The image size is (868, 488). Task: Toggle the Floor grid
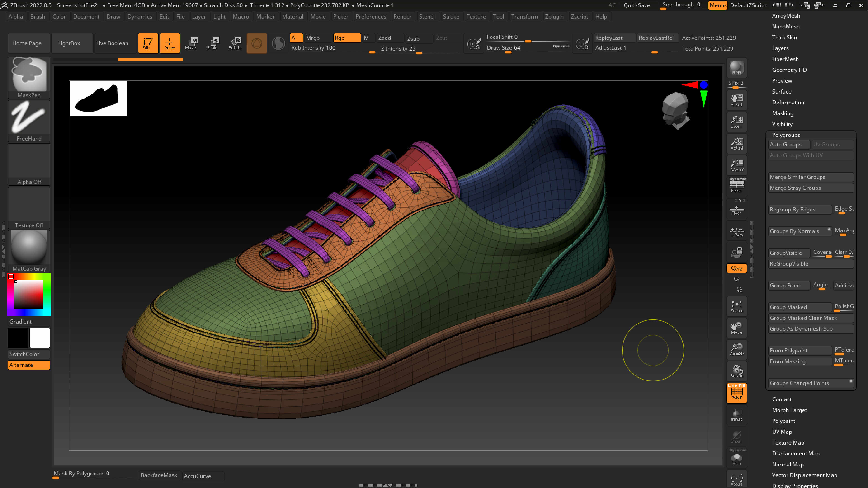click(737, 209)
